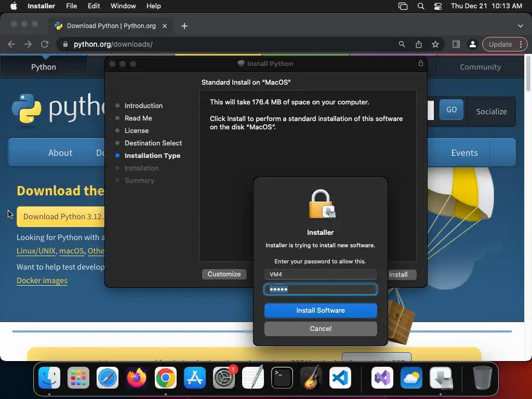Click the page's vertical scrollbar
The width and height of the screenshot is (532, 399).
(x=528, y=75)
